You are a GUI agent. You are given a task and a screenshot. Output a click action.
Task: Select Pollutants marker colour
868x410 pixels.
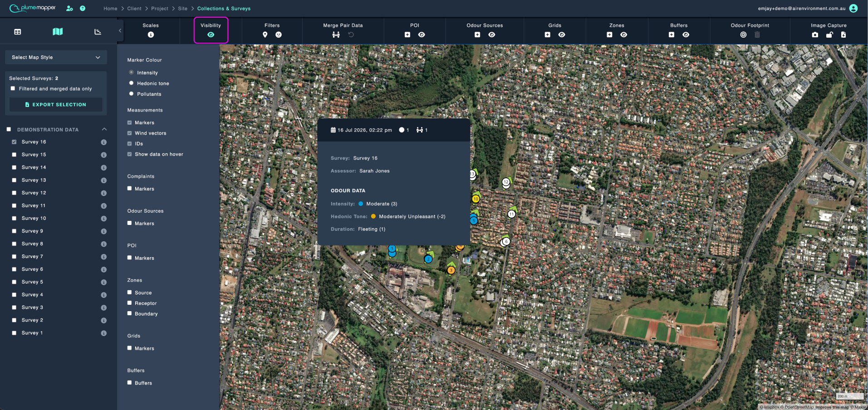(x=131, y=94)
